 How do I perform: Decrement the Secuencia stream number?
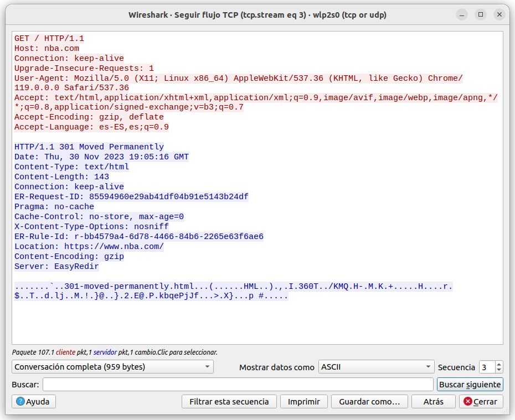pos(499,370)
